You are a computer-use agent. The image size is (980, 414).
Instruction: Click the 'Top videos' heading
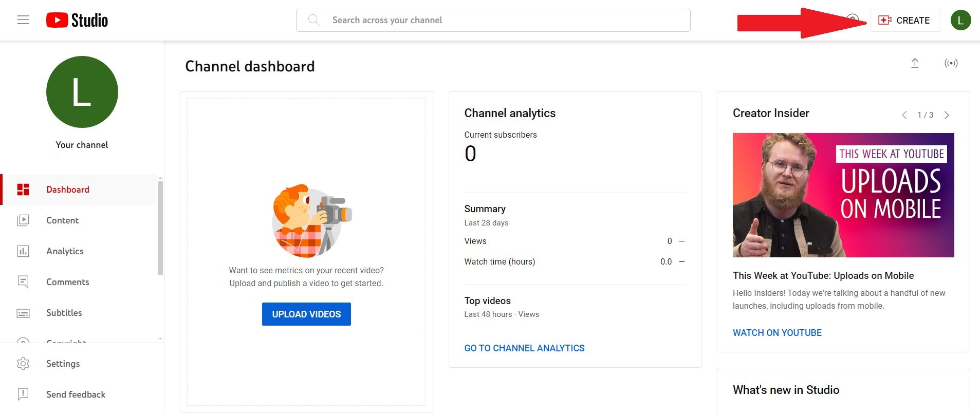(x=487, y=300)
